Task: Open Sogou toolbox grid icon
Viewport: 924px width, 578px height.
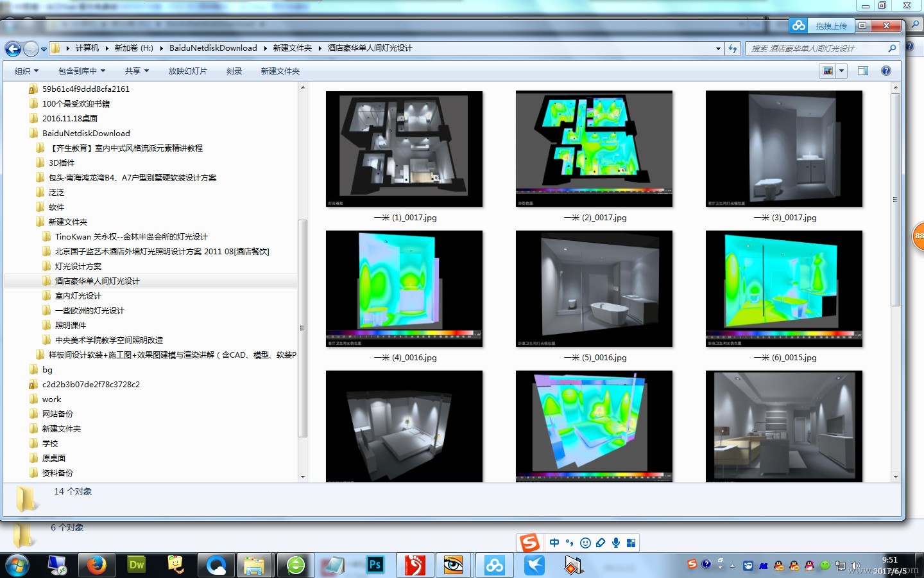Action: [631, 543]
